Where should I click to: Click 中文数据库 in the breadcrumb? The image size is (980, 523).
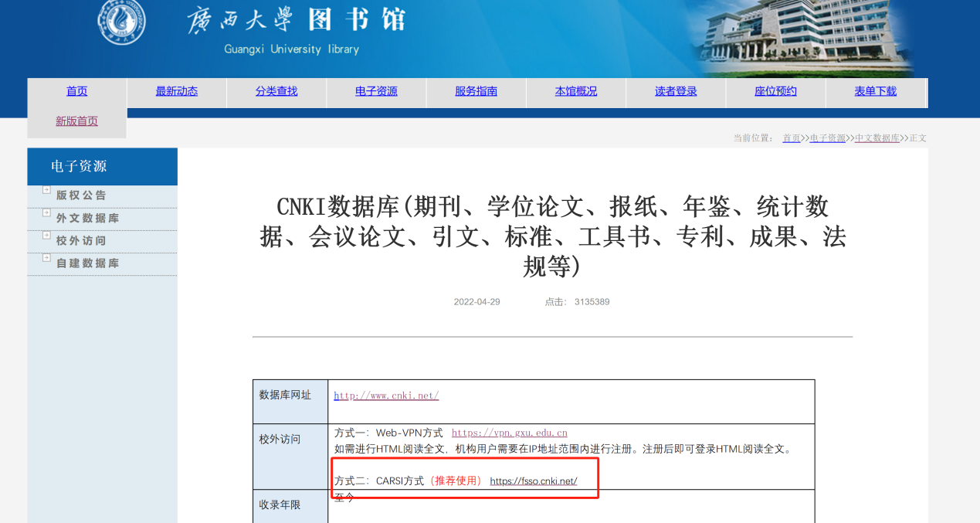(x=877, y=138)
